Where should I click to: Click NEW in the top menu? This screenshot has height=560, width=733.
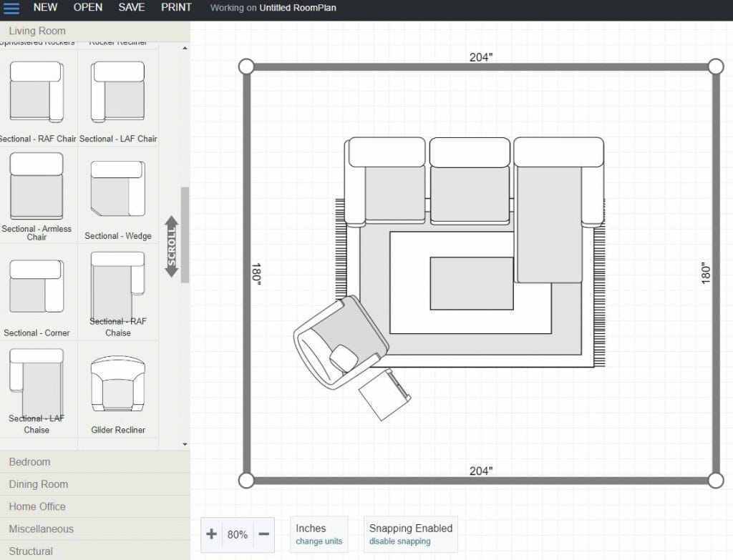(45, 7)
